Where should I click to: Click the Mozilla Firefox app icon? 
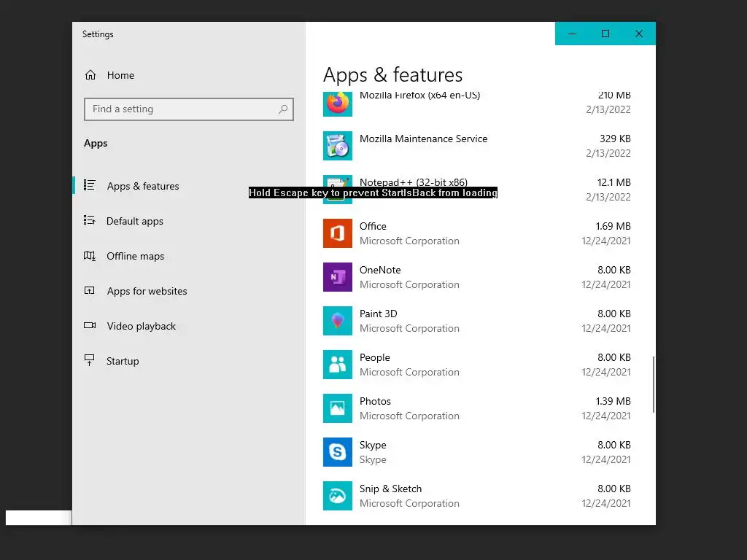click(x=337, y=104)
